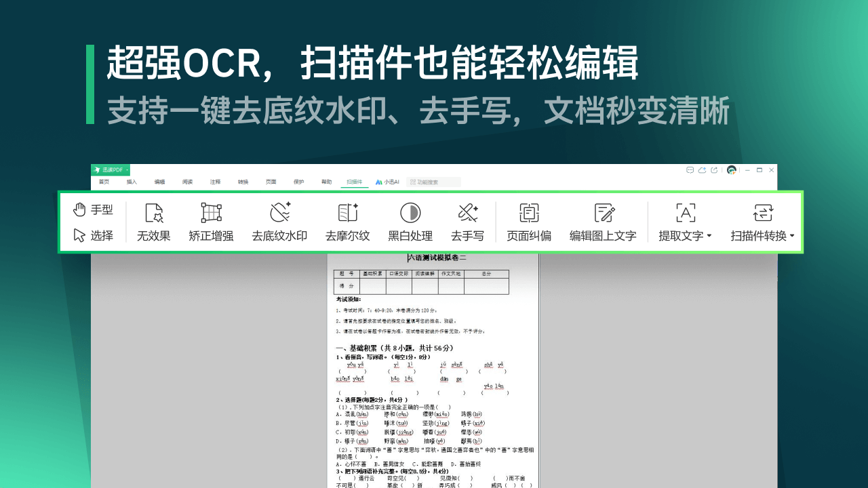The height and width of the screenshot is (488, 868).
Task: Click the user avatar in the title bar
Action: point(732,170)
